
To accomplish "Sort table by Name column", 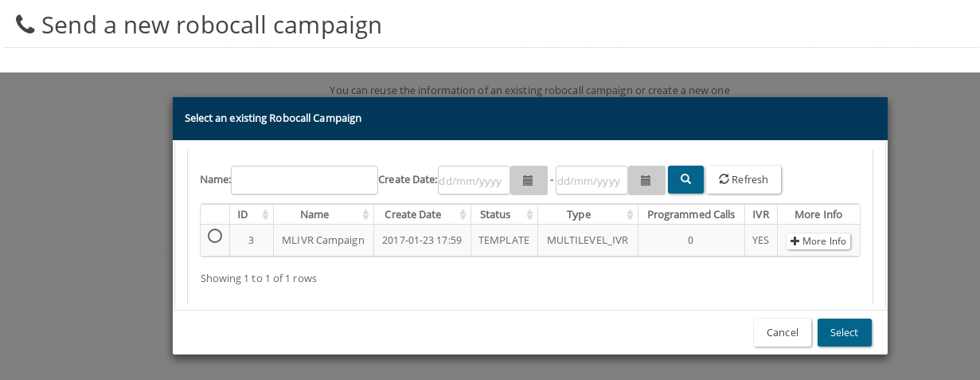I will [323, 214].
